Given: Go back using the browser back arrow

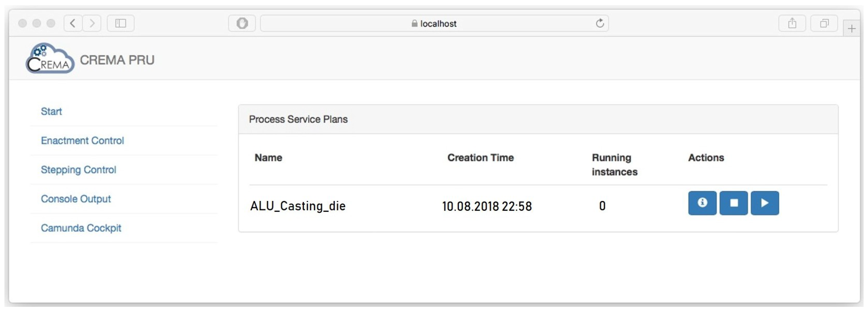Looking at the screenshot, I should tap(73, 23).
